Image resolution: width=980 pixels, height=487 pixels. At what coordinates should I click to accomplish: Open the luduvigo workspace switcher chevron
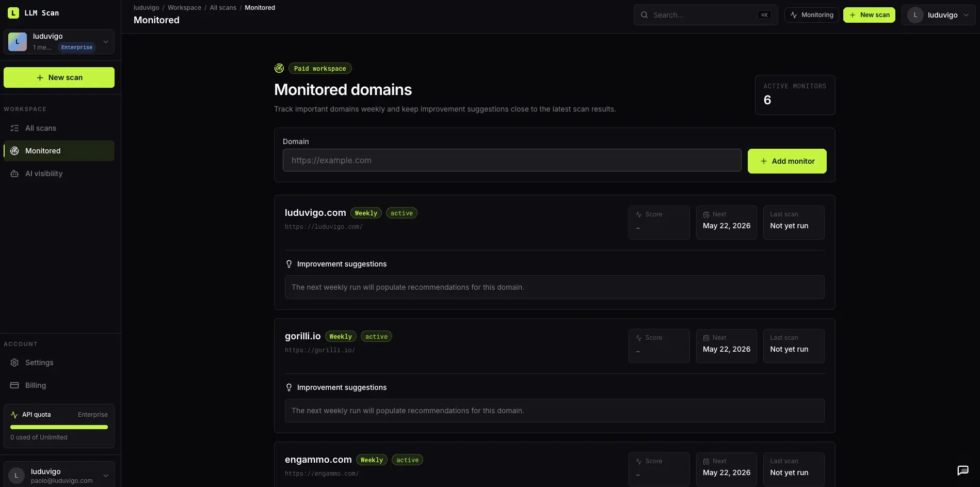(106, 42)
